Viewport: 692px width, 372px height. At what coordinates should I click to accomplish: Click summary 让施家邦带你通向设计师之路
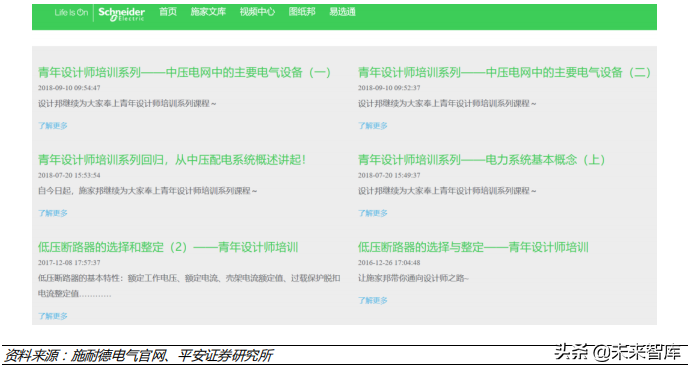coord(413,278)
